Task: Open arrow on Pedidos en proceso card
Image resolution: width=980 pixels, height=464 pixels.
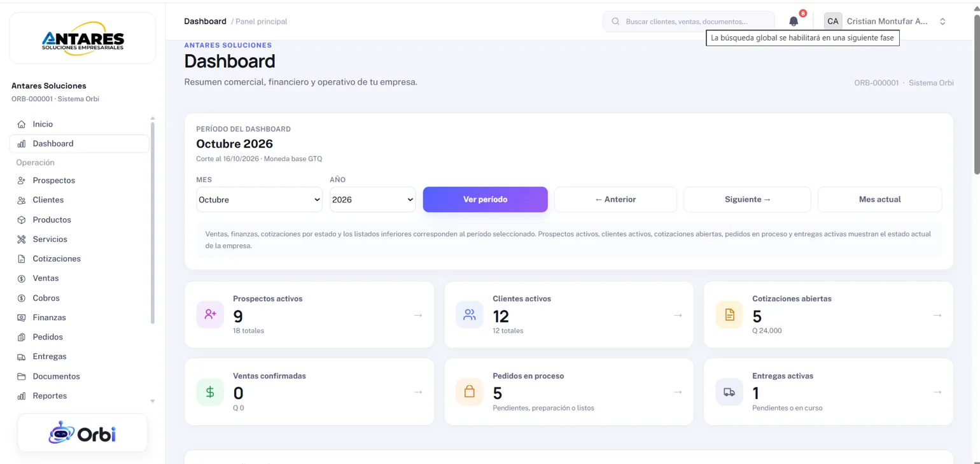Action: coord(678,392)
